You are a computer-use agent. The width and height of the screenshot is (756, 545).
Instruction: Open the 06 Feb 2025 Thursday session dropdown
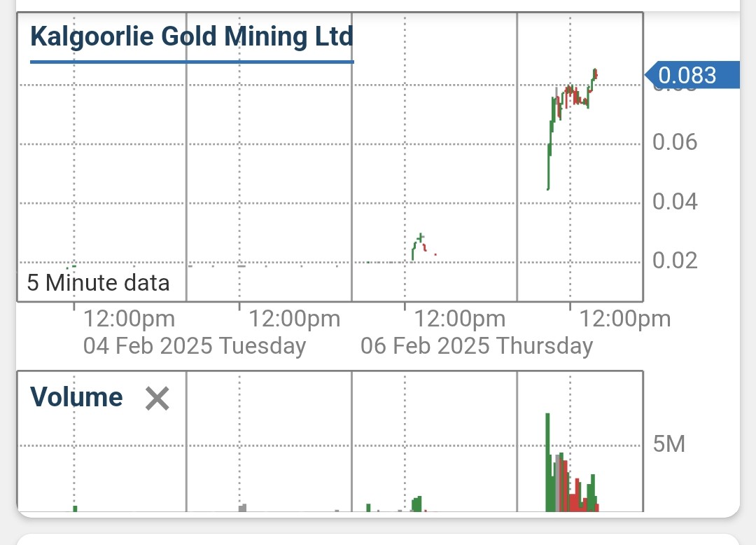(477, 345)
